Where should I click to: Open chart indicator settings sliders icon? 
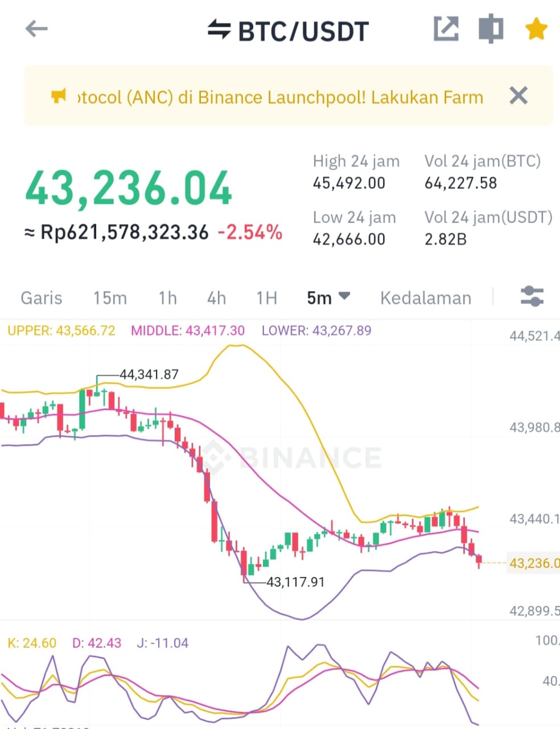click(x=532, y=297)
